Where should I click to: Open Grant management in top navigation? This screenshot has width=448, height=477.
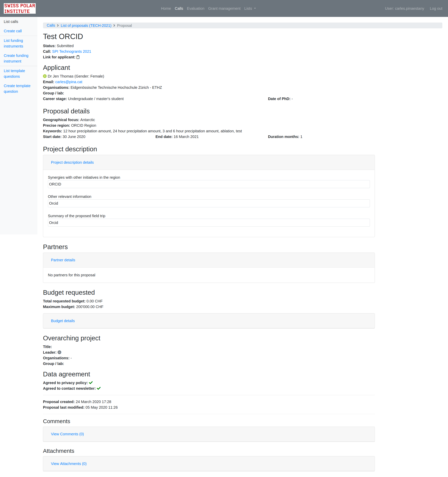(x=224, y=8)
